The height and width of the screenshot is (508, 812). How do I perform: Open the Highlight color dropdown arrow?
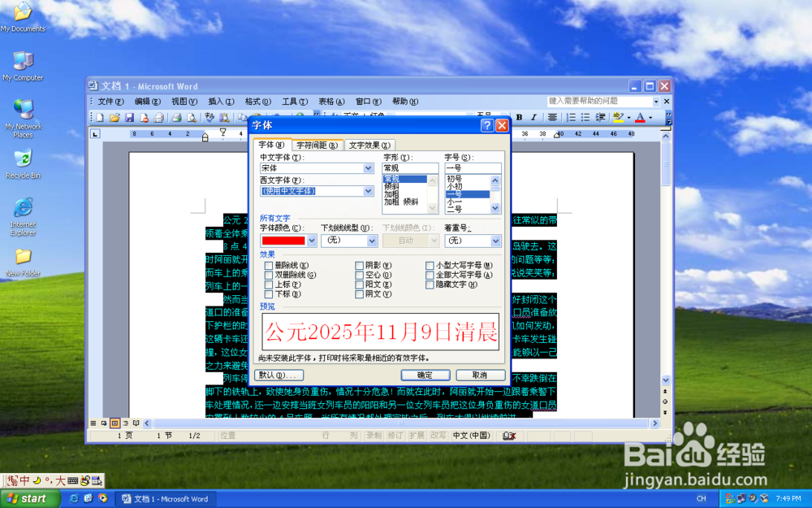(x=628, y=118)
